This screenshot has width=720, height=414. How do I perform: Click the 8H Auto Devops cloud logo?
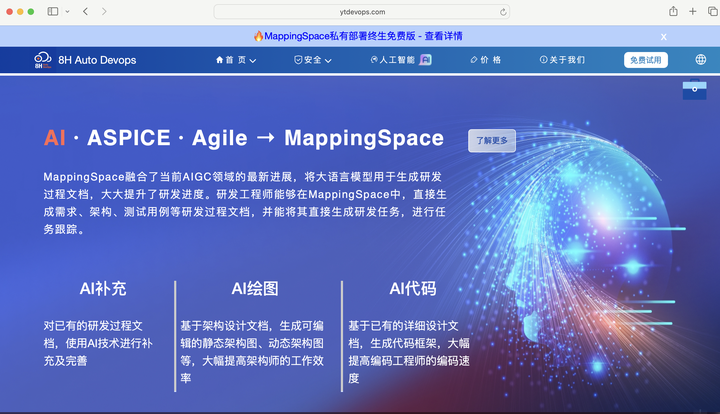pos(43,60)
